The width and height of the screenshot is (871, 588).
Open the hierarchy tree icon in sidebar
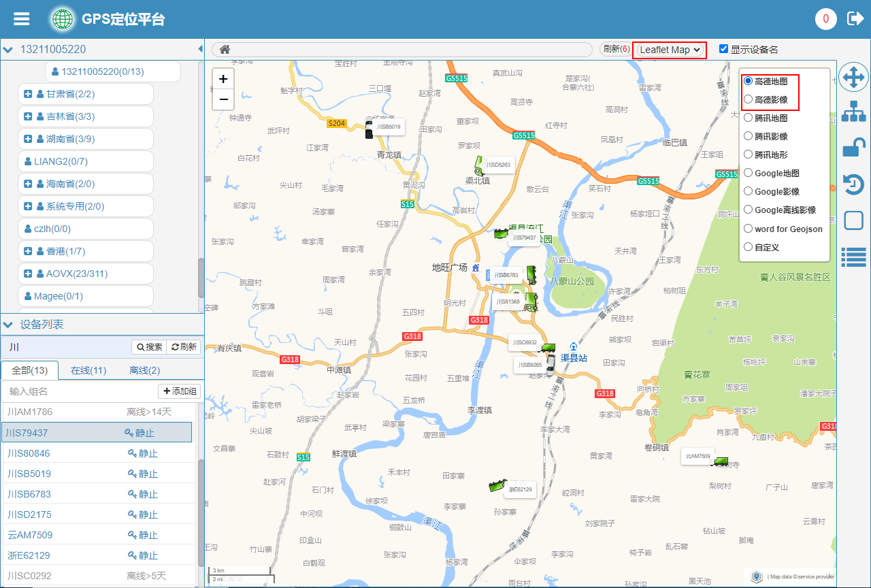(x=853, y=112)
